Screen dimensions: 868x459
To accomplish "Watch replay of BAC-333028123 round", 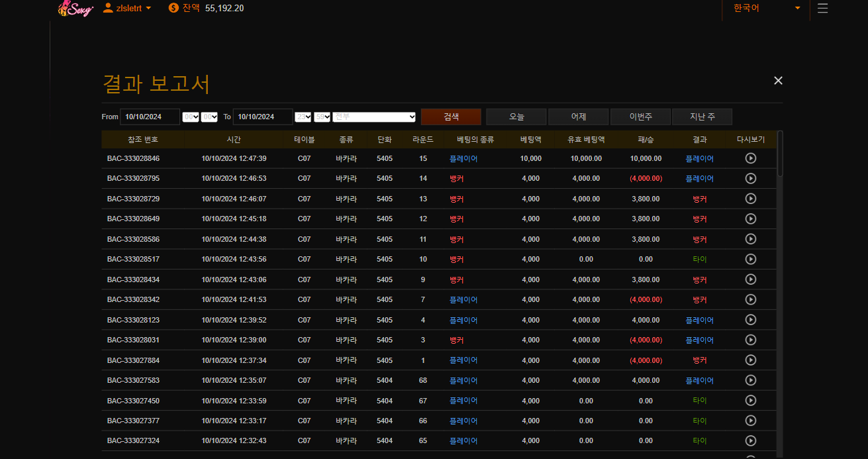I will pos(750,320).
